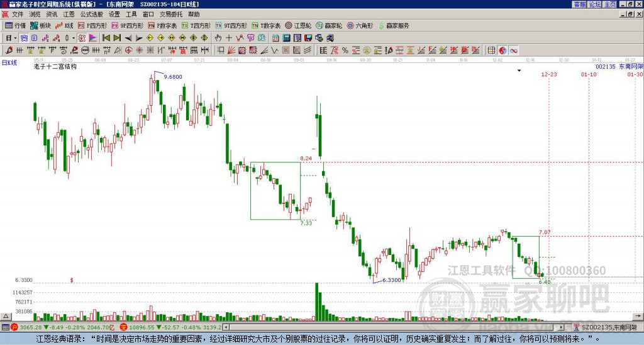Click the black right-arrow step icon
644x345 pixels.
click(x=139, y=38)
